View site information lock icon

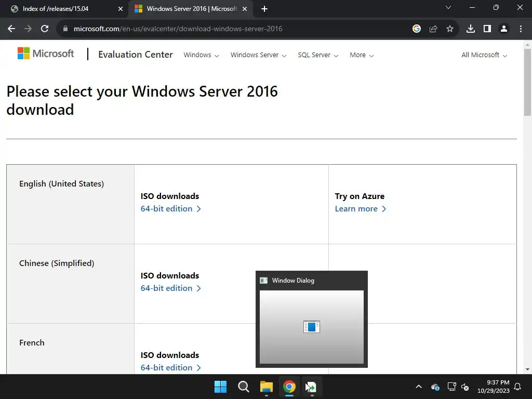[x=65, y=29]
